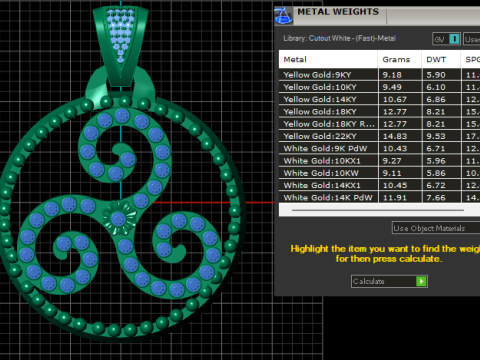Open the Use Object Materials dropdown

(436, 228)
